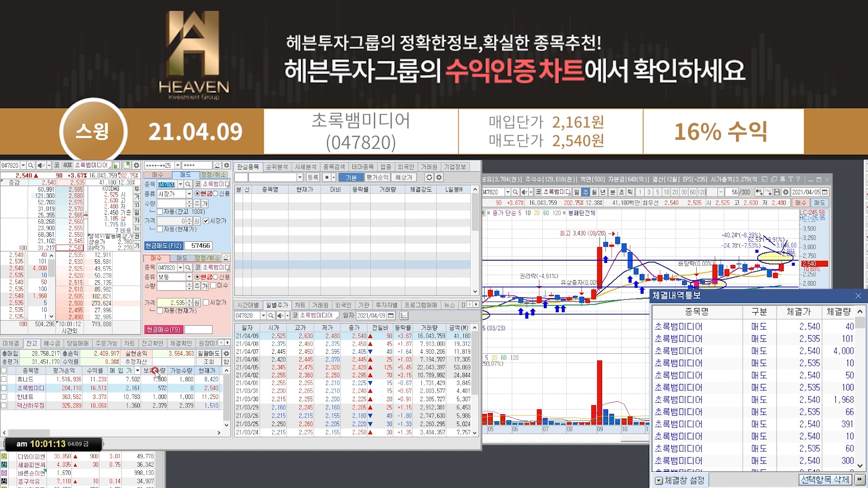The height and width of the screenshot is (488, 868).
Task: Expand stock code 047820 dropdown in quote header
Action: coord(23,165)
